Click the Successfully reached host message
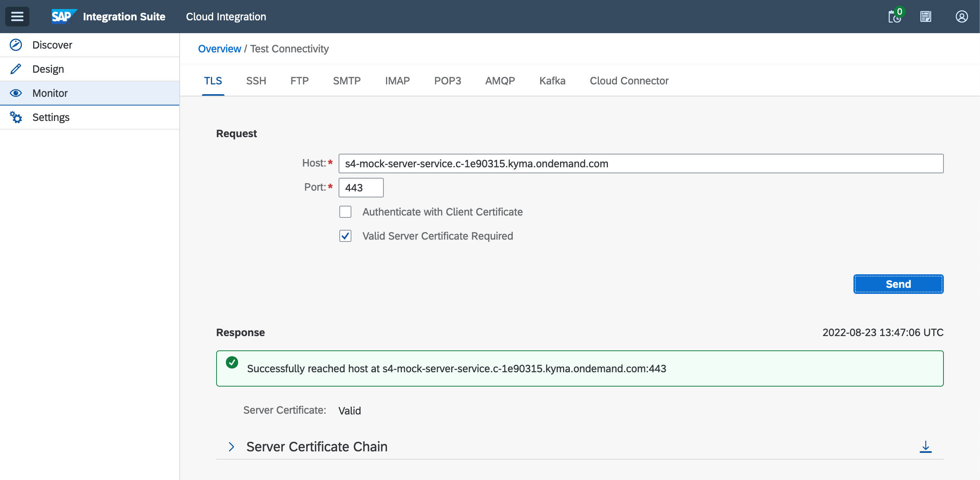Screen dimensions: 980x480 456,368
